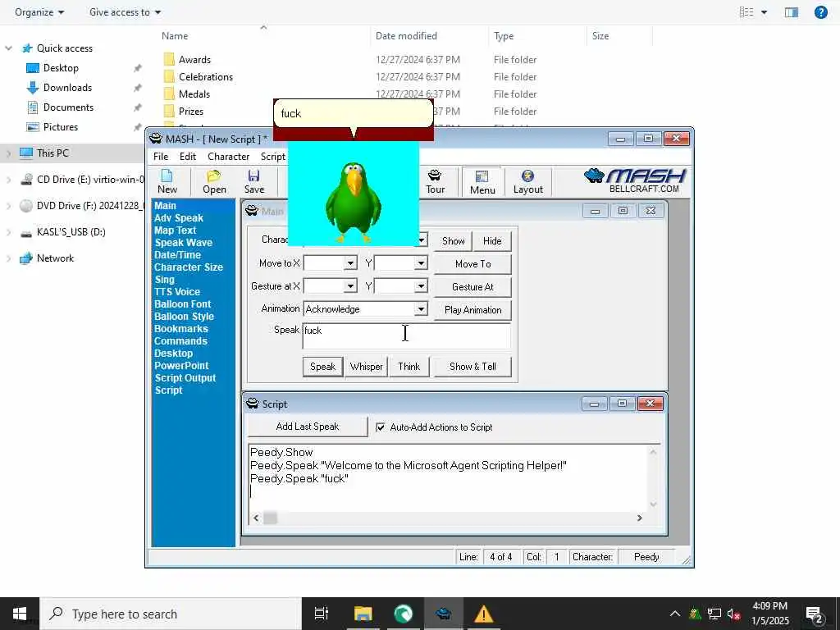Save the script using the Save icon
This screenshot has width=840, height=630.
(254, 181)
